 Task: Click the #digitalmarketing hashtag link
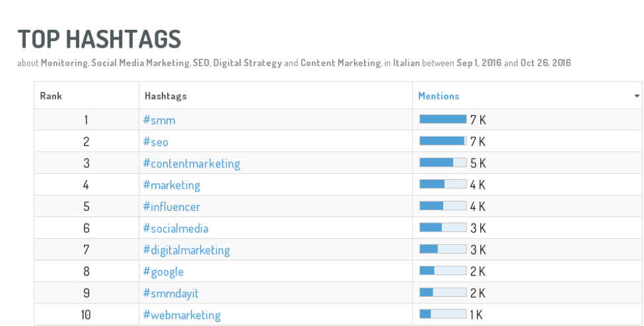(x=186, y=251)
